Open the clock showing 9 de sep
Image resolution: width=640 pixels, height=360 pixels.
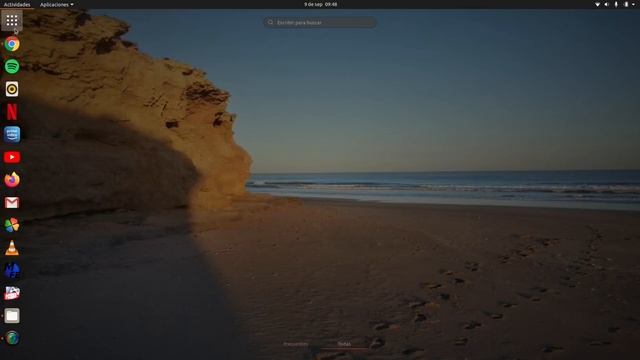[320, 4]
